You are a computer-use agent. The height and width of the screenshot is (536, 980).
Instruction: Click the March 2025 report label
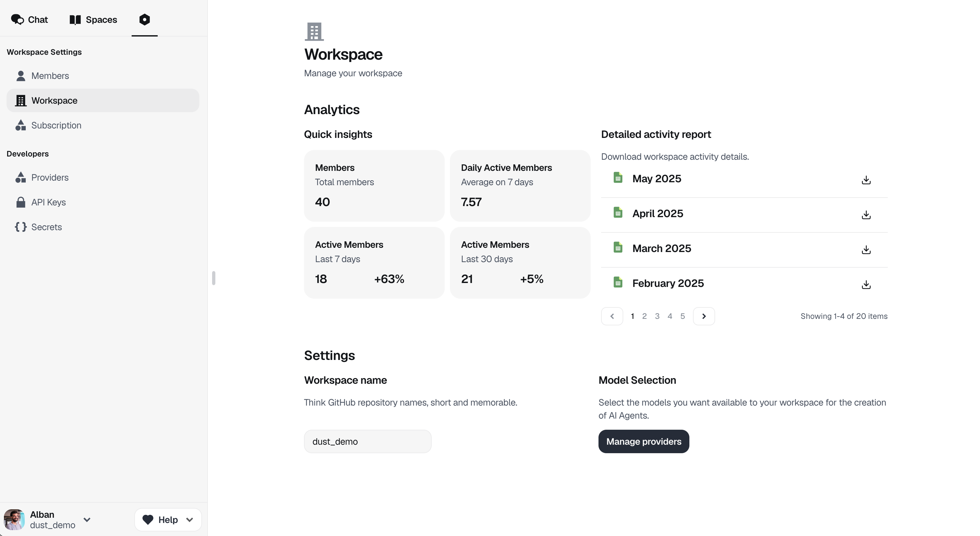pyautogui.click(x=662, y=248)
